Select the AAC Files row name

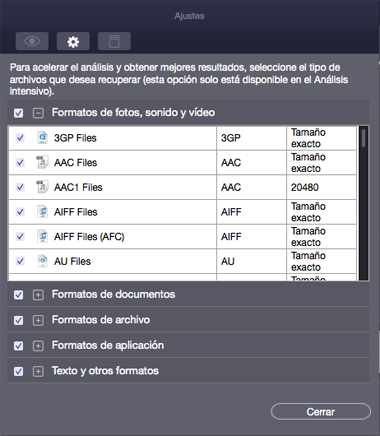click(x=76, y=163)
